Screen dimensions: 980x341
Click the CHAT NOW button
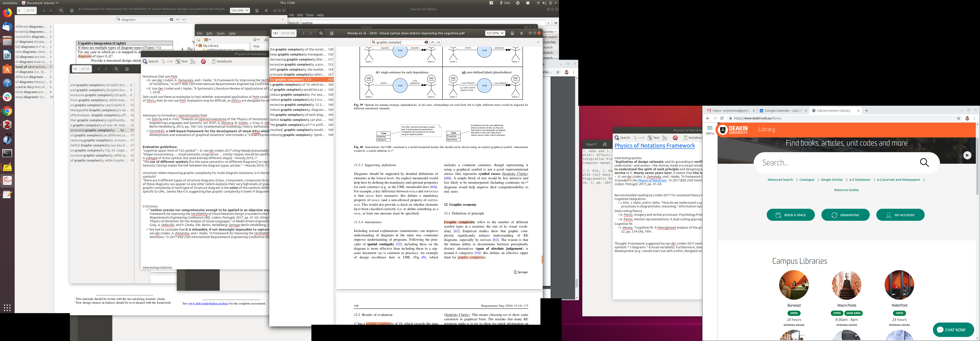(953, 330)
